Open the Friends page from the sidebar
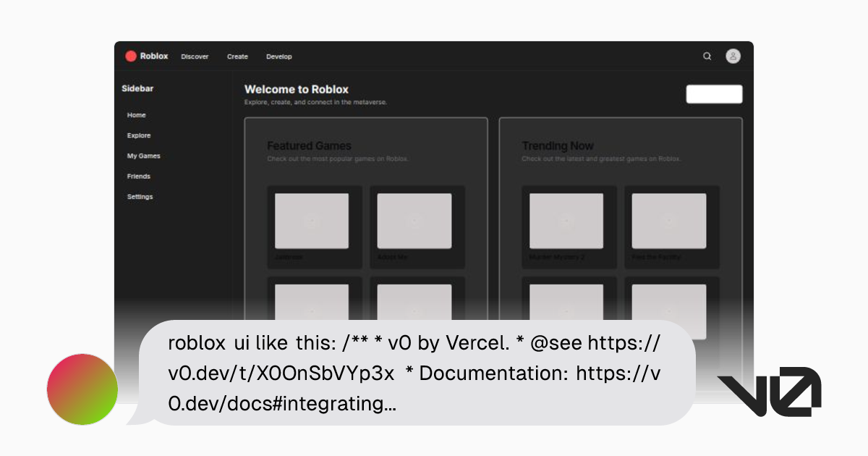Viewport: 868px width, 456px height. click(x=138, y=176)
